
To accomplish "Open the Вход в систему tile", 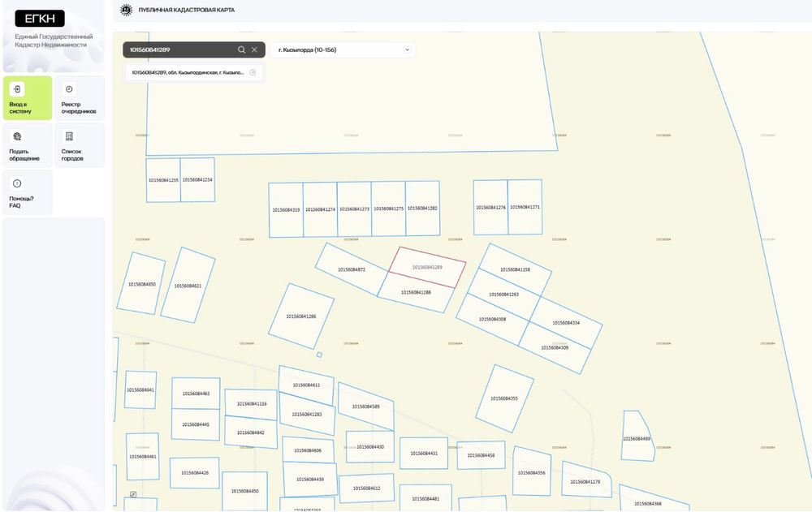I will point(28,98).
